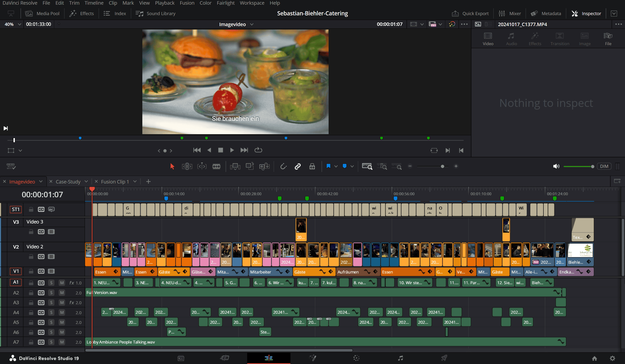Open the Fairlight menu
This screenshot has width=625, height=364.
(225, 3)
